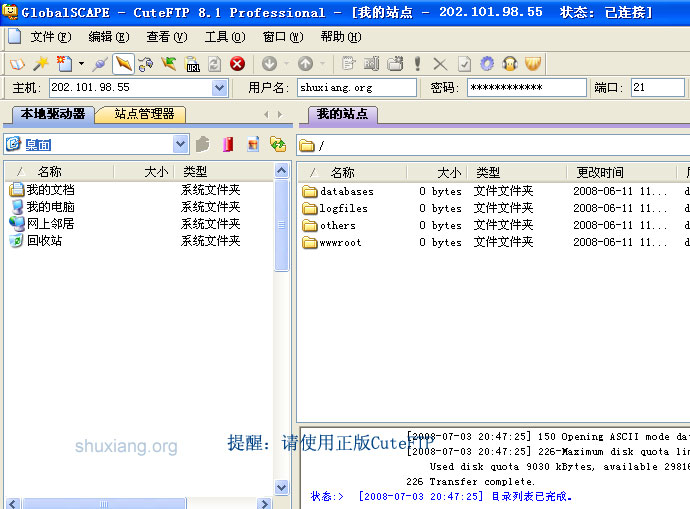Viewport: 690px width, 509px height.
Task: Click the orange shield icon in toolbar
Action: tap(533, 64)
